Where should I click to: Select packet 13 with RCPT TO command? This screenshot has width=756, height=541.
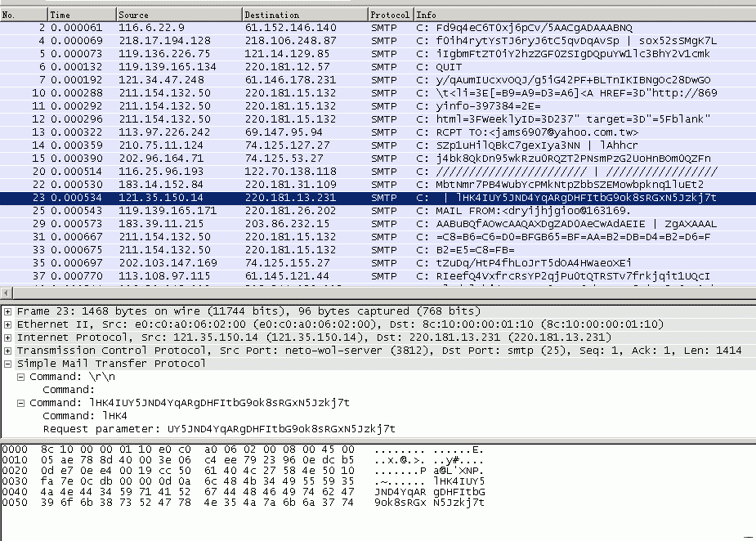coord(327,132)
